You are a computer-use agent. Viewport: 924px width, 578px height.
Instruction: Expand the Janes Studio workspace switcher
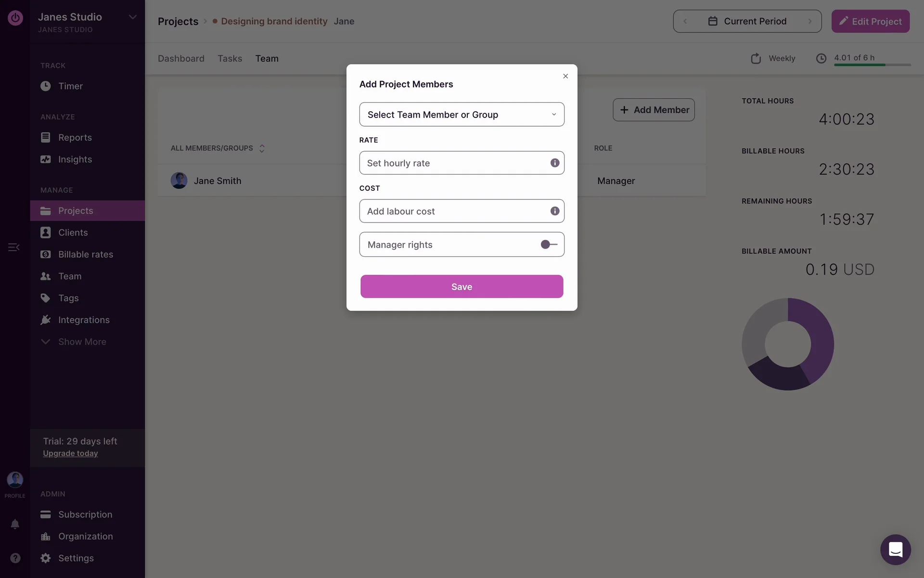click(132, 17)
